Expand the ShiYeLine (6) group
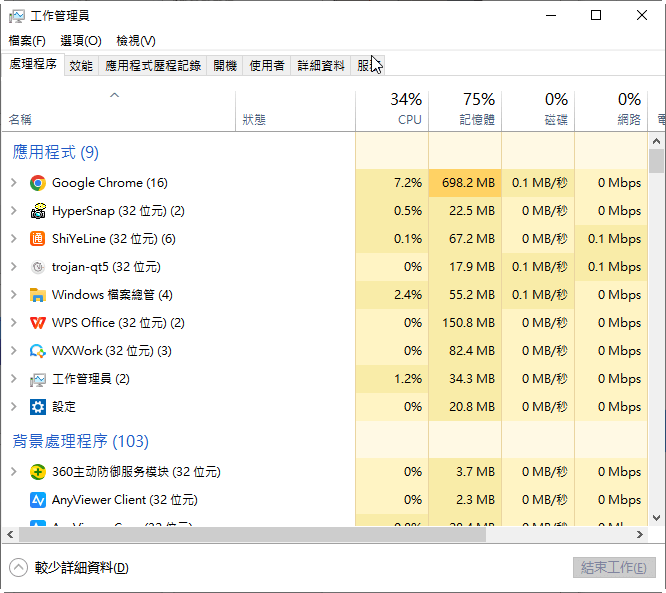 point(14,239)
